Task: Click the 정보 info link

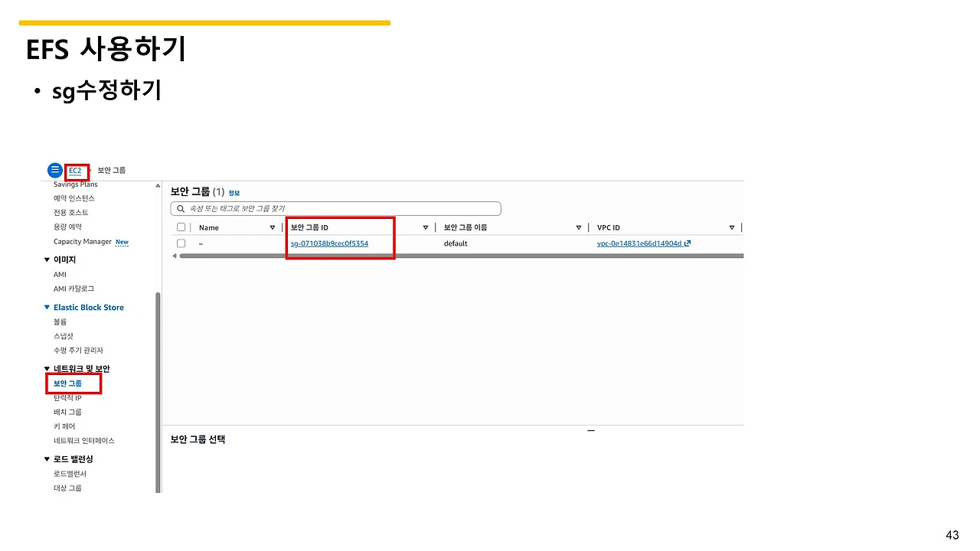Action: [x=234, y=193]
